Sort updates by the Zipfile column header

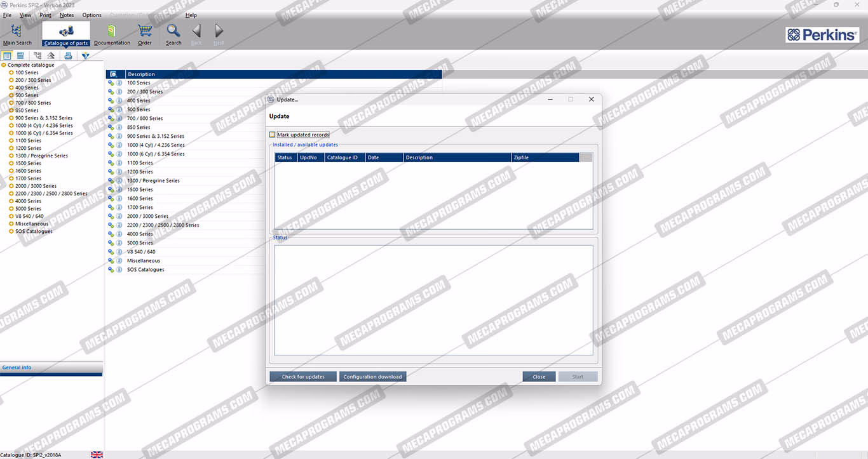point(545,157)
